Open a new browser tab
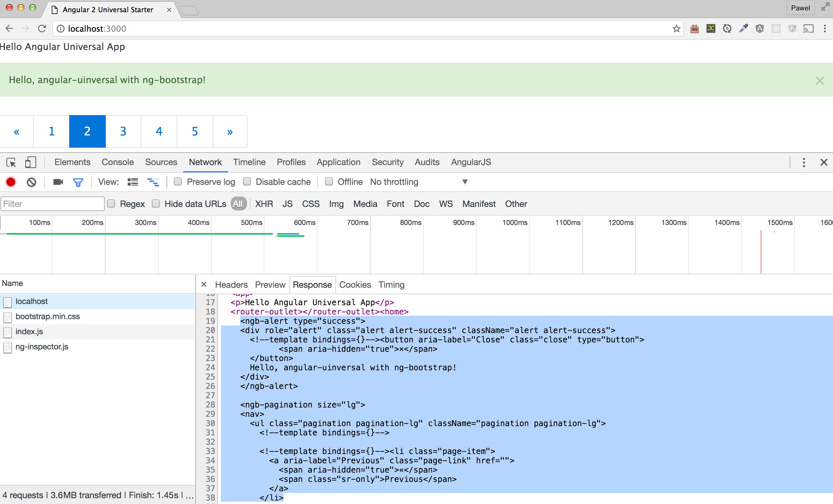Screen dimensions: 833x504 click(x=189, y=10)
